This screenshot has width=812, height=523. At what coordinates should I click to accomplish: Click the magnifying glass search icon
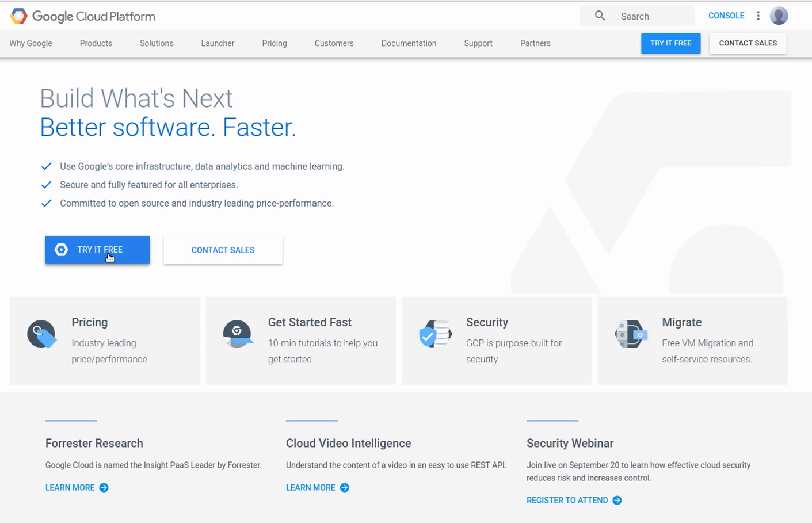point(600,16)
